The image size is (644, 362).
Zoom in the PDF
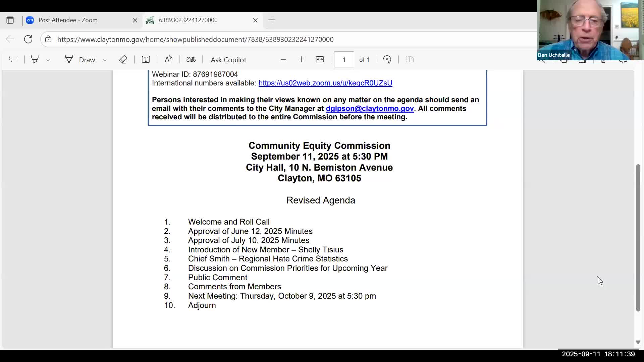pos(301,59)
